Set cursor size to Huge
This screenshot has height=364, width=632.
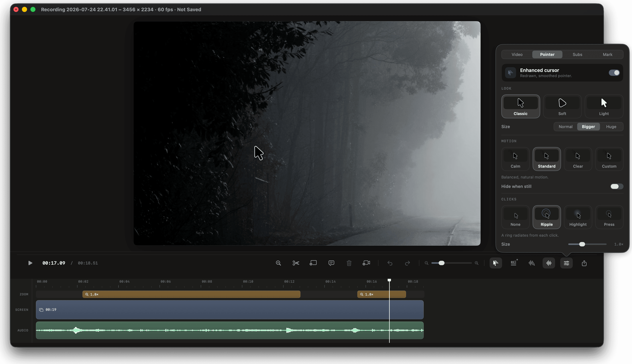click(x=611, y=127)
